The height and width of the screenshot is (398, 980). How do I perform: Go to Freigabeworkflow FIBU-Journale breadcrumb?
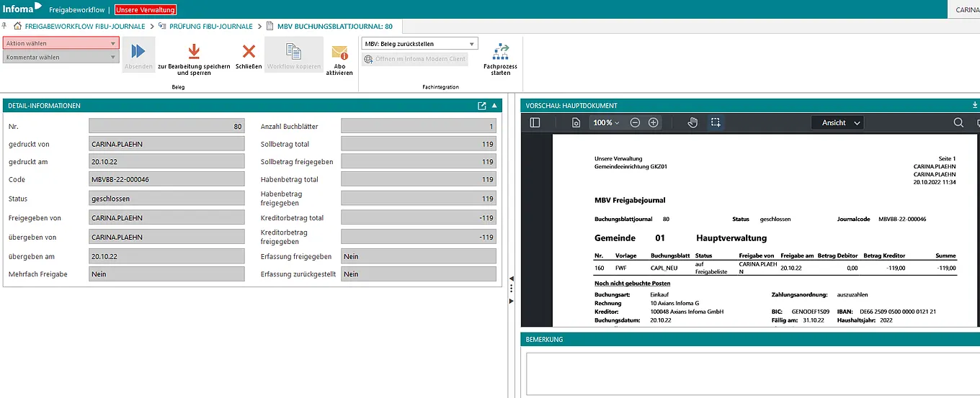pos(85,27)
